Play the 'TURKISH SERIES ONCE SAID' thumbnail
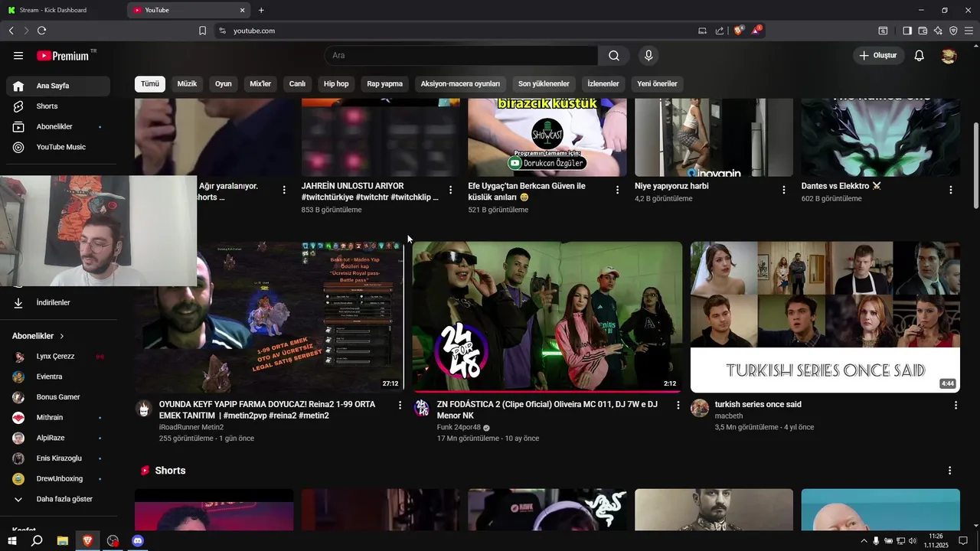 point(825,317)
